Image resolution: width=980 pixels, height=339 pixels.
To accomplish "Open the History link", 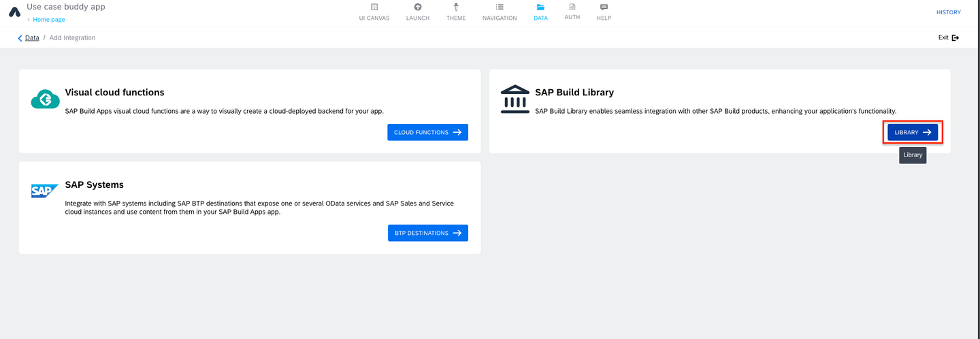I will (949, 12).
